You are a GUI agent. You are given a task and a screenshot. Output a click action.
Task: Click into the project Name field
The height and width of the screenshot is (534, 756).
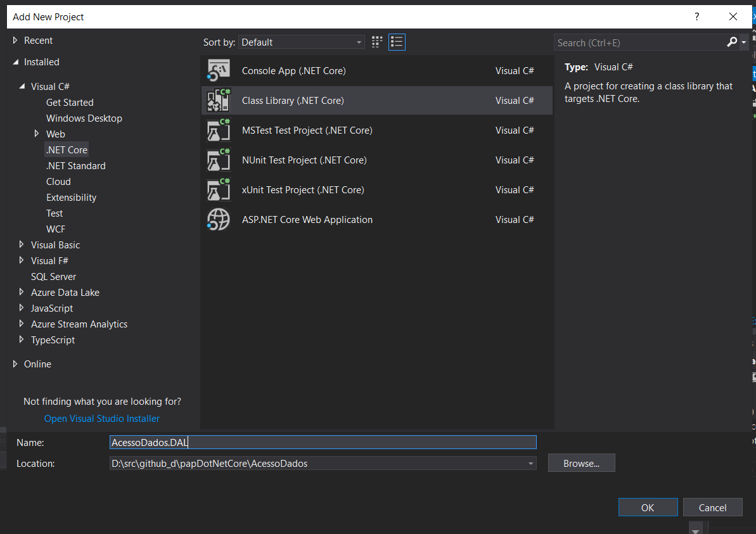tap(323, 442)
